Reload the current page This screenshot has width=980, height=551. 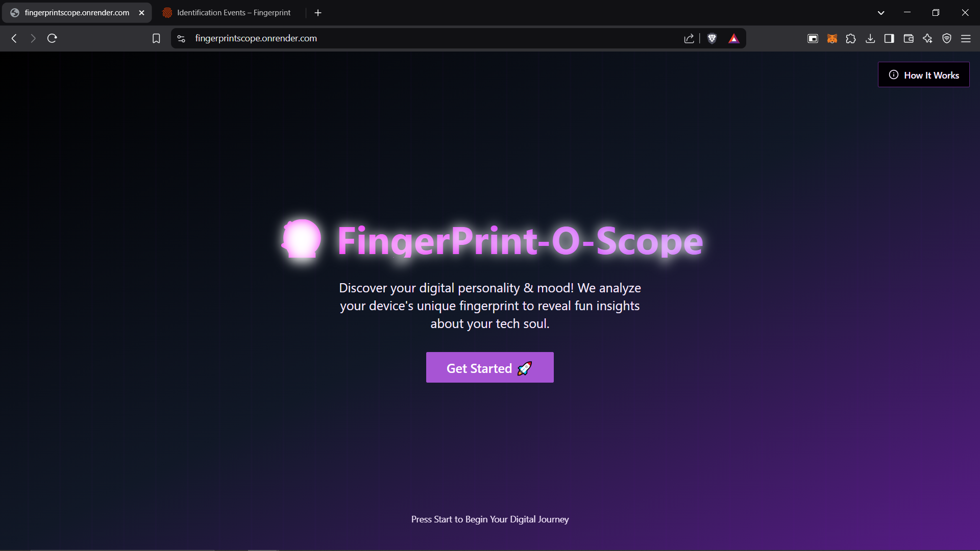click(x=52, y=38)
